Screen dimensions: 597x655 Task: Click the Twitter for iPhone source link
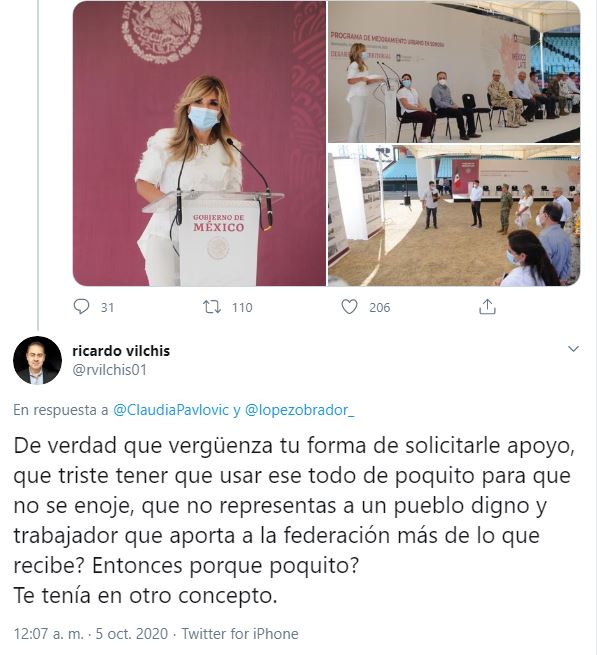(240, 634)
